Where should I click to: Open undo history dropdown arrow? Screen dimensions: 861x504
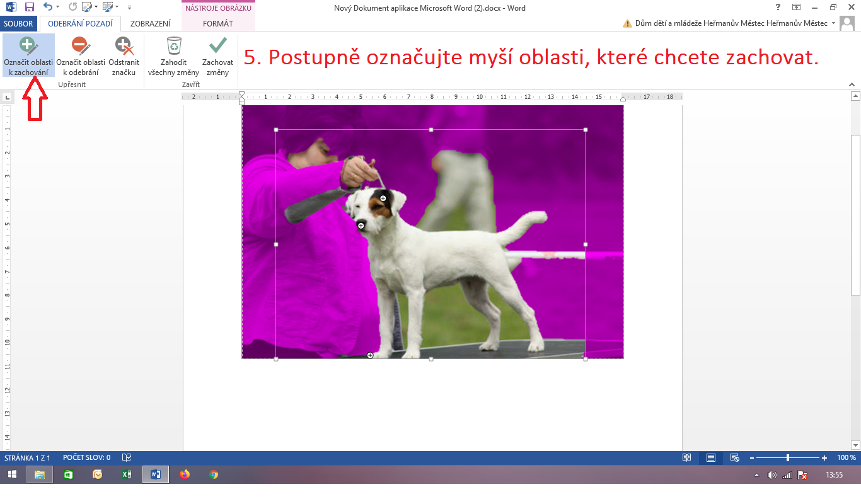click(x=58, y=8)
